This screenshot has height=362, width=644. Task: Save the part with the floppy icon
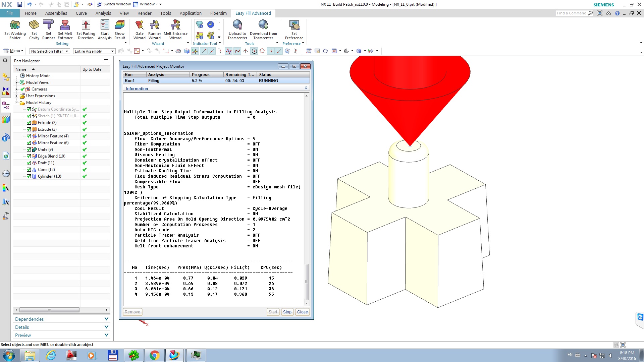(20, 4)
